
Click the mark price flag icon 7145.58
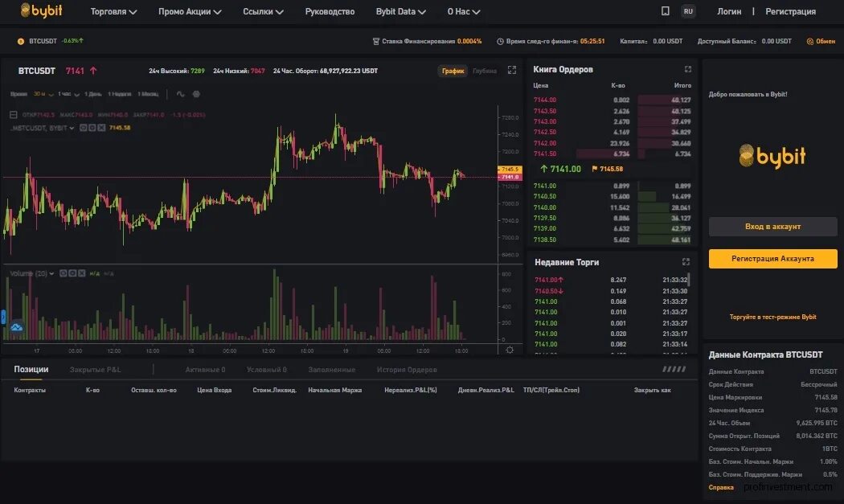coord(594,169)
